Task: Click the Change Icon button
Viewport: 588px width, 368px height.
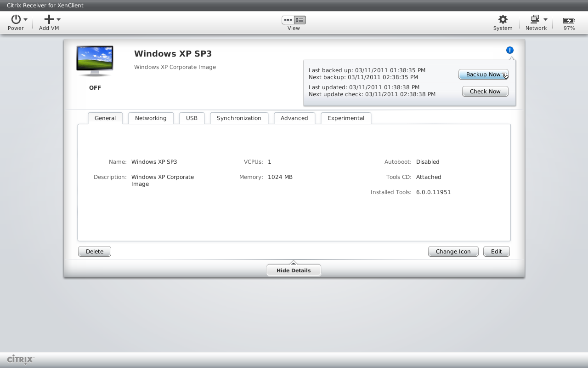Action: click(x=453, y=252)
